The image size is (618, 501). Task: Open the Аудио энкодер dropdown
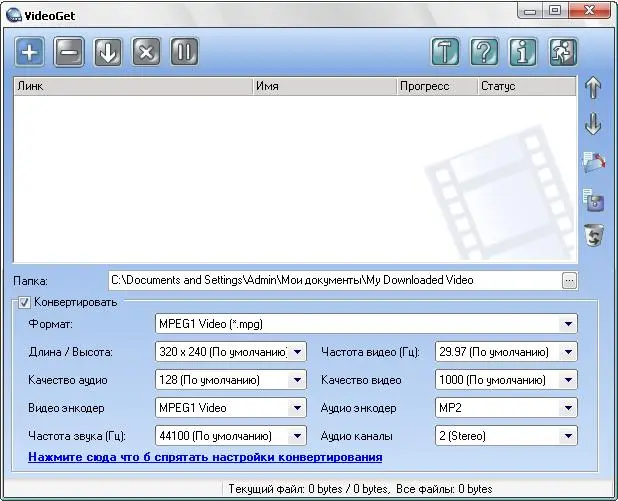(568, 408)
